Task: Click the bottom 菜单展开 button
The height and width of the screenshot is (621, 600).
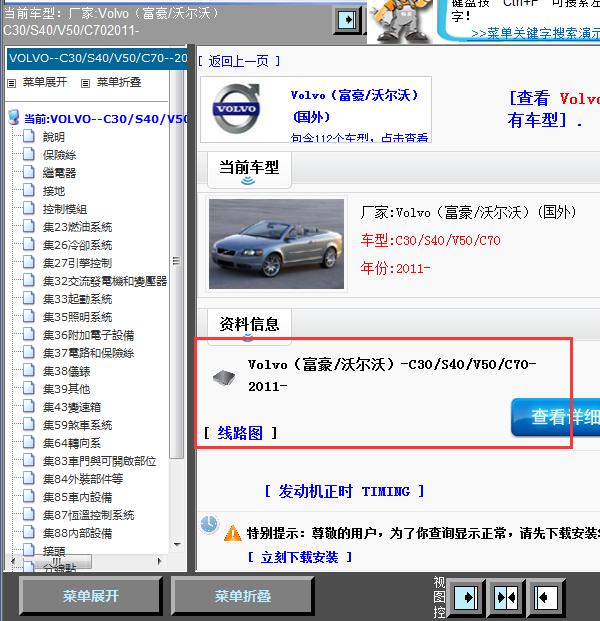Action: 91,596
